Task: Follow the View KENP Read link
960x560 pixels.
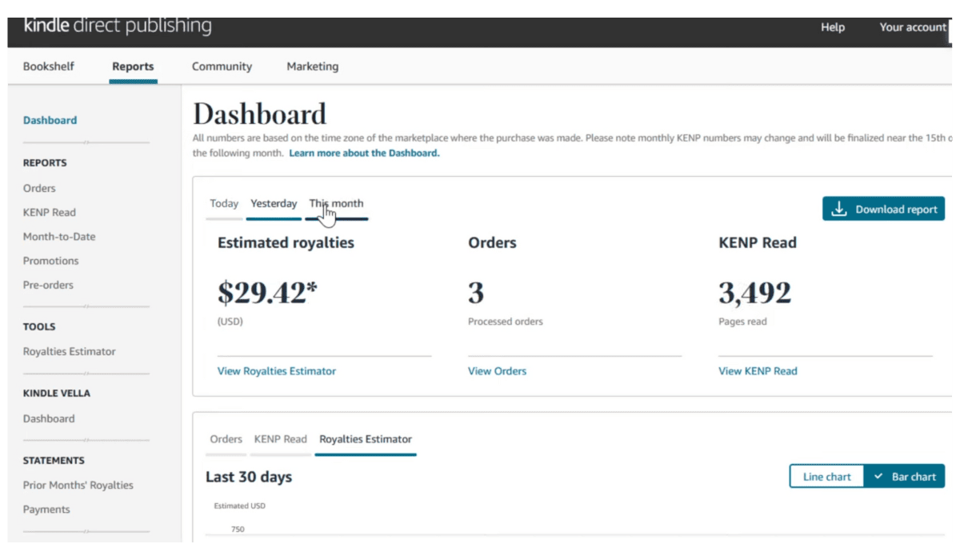Action: (758, 371)
